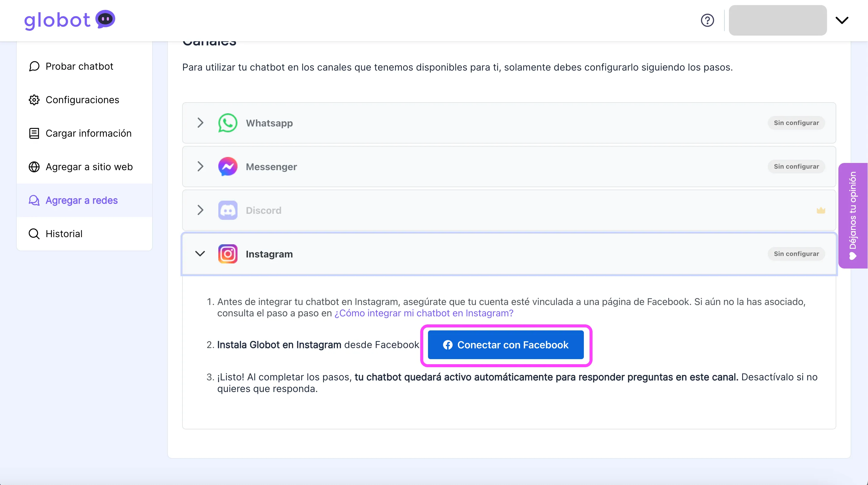Open Probar chatbot in sidebar
The width and height of the screenshot is (868, 485).
tap(79, 66)
